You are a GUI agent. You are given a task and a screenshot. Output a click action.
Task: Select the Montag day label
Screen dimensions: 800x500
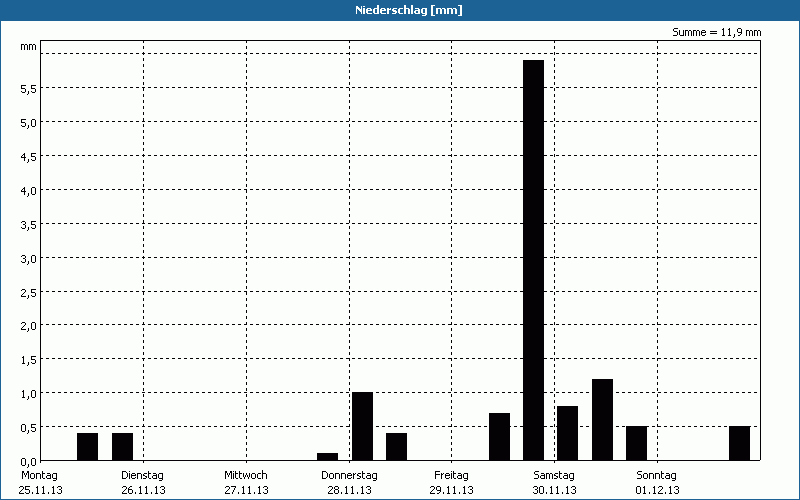(39, 476)
